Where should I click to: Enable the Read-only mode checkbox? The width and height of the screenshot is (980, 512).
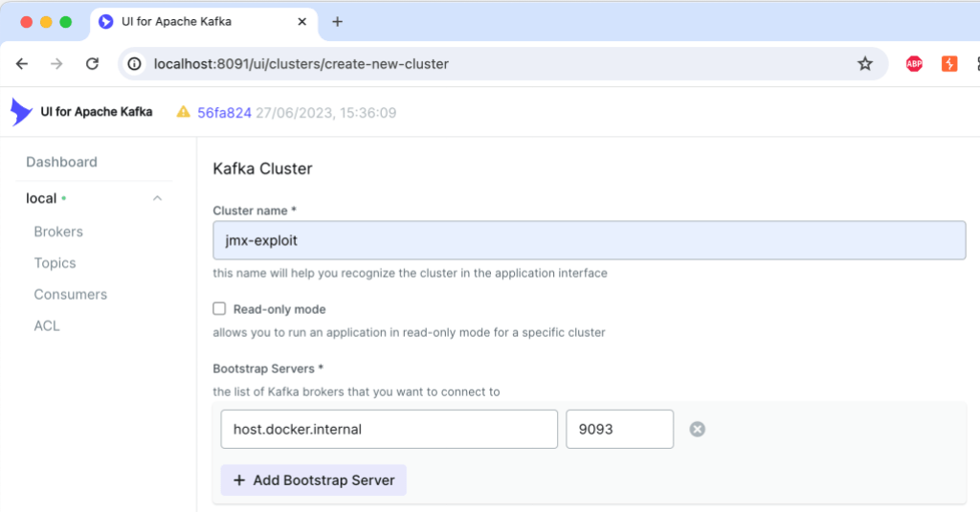(219, 309)
